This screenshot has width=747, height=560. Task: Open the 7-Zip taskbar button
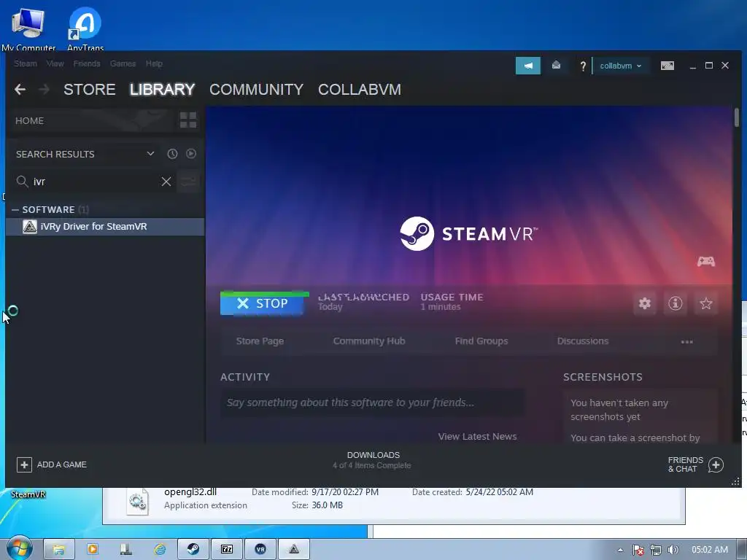click(x=227, y=549)
